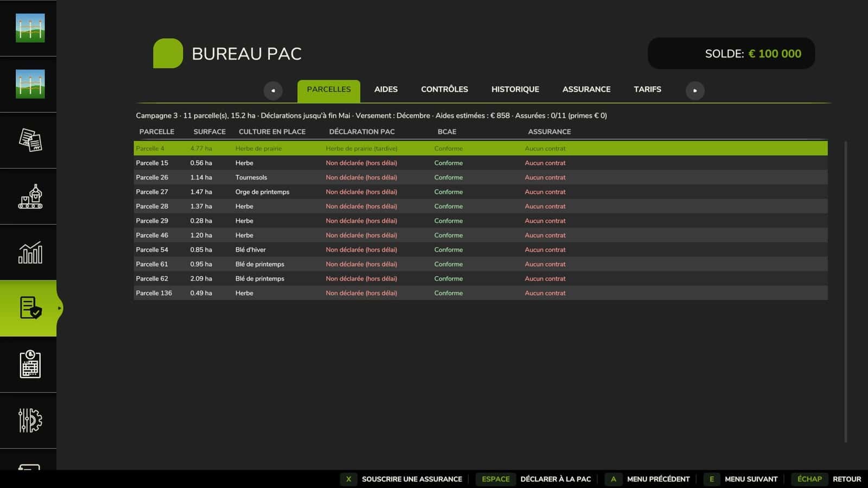Image resolution: width=868 pixels, height=488 pixels.
Task: Open the production factory sidebar icon
Action: pos(30,196)
